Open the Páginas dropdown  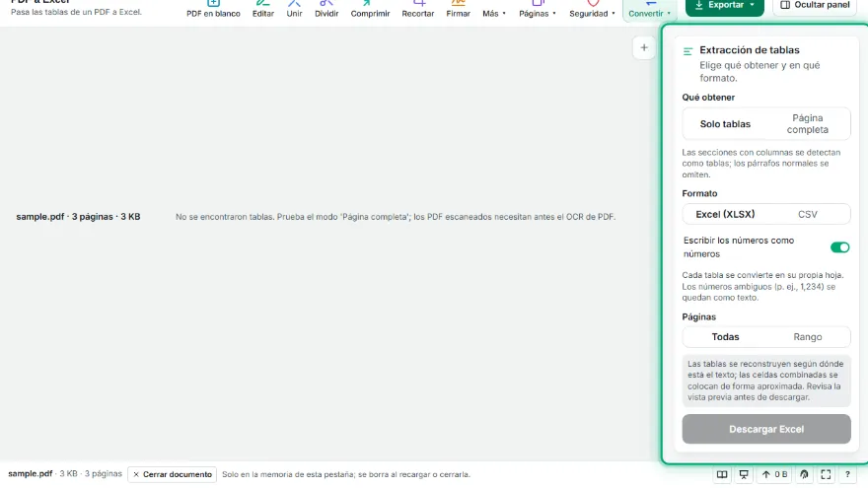[537, 9]
